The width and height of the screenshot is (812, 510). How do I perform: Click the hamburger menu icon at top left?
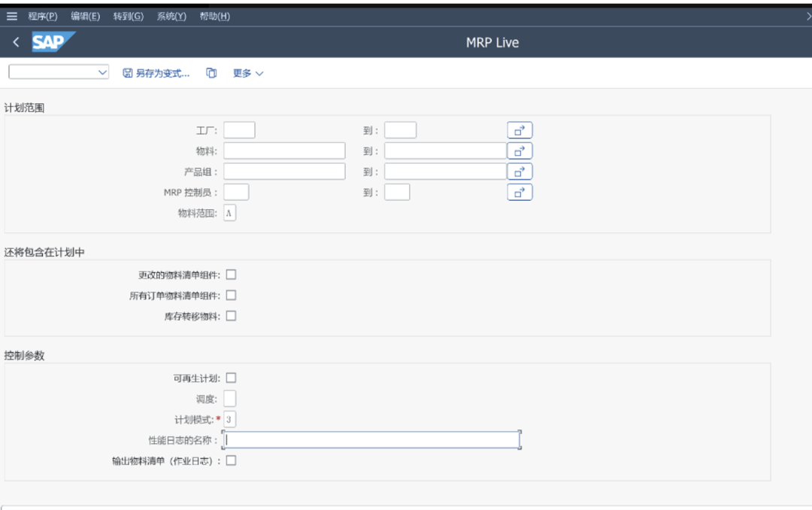coord(11,17)
